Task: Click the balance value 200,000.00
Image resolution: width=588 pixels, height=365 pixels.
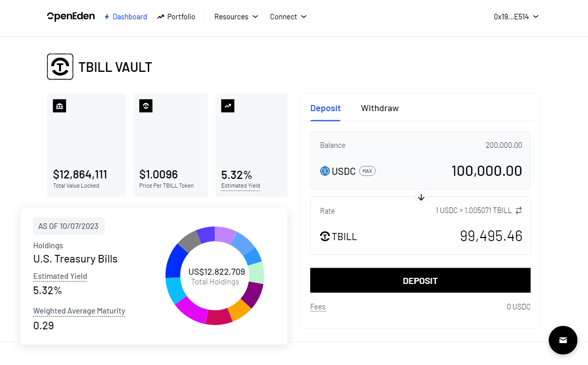Action: pos(504,145)
